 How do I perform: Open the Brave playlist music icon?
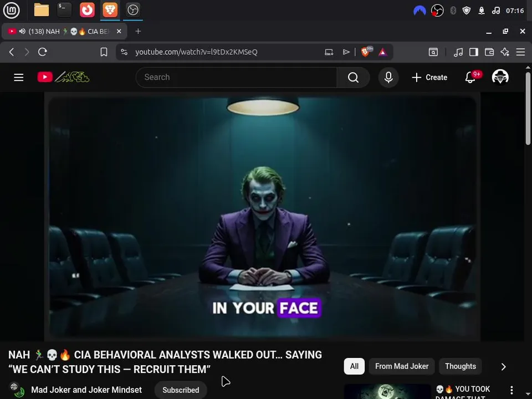458,52
